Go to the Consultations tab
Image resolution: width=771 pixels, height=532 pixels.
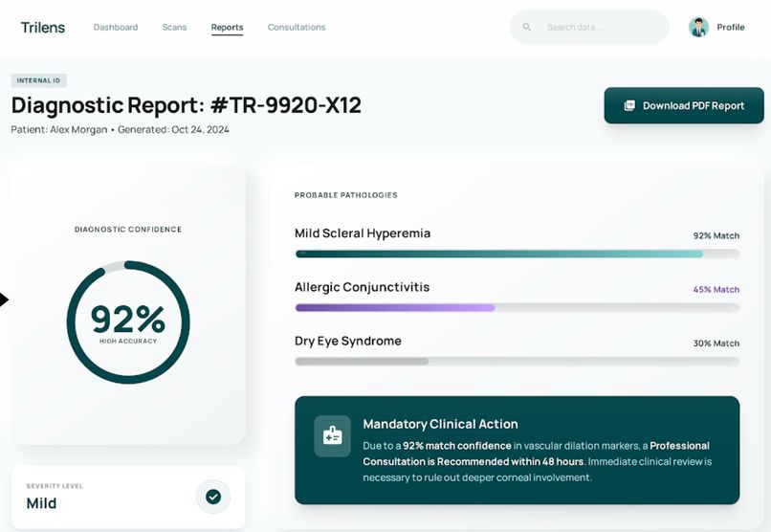[297, 27]
